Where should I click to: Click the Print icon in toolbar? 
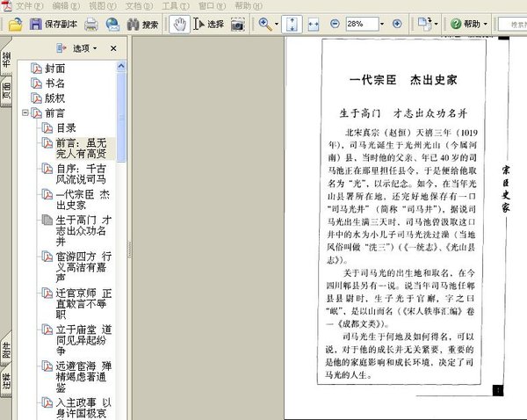coord(90,24)
